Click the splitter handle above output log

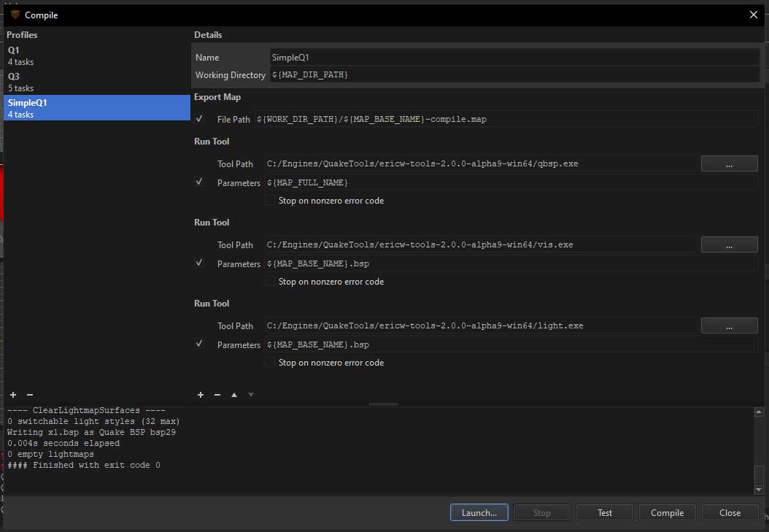click(x=384, y=404)
